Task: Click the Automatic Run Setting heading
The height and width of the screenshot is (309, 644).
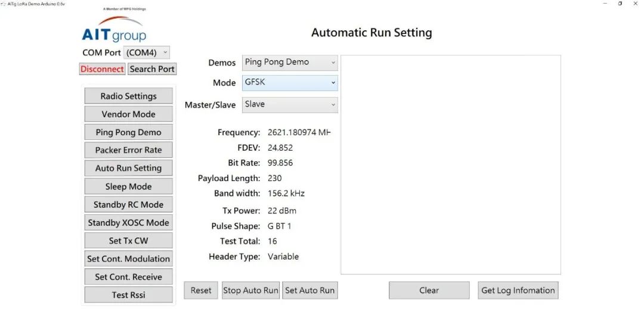Action: [x=371, y=33]
